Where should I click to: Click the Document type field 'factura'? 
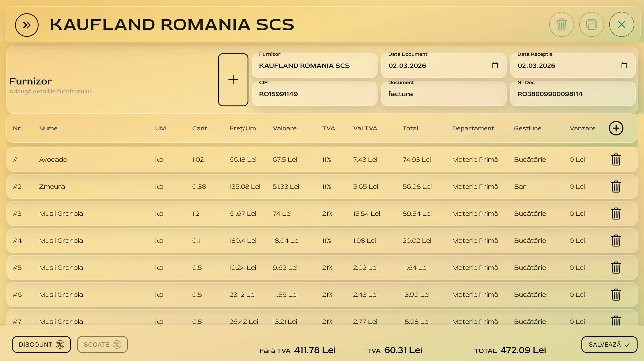pos(443,94)
